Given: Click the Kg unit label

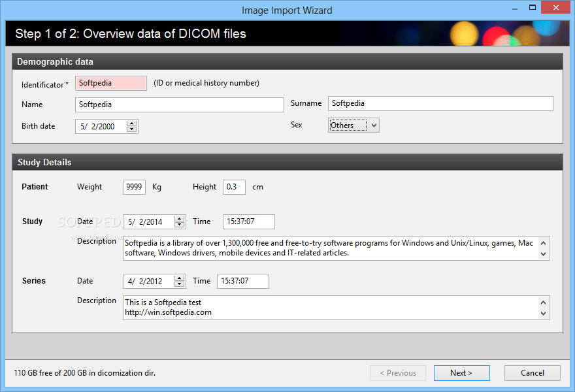Looking at the screenshot, I should click(x=157, y=187).
